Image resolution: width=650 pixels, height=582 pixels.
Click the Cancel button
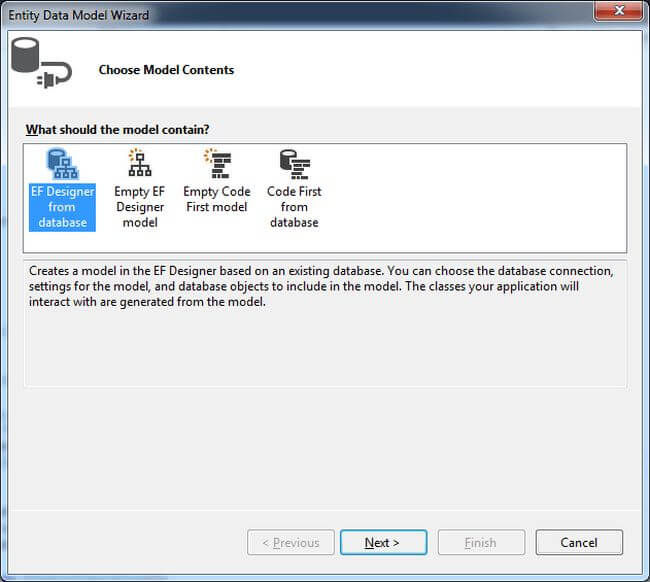click(x=579, y=542)
